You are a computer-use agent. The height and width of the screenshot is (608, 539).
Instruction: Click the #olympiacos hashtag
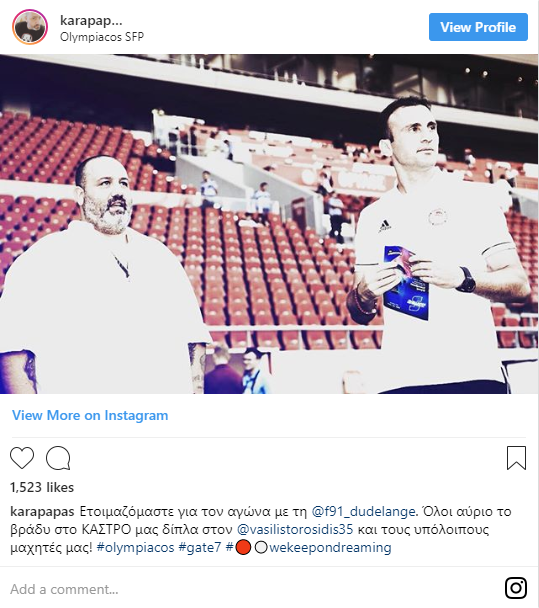click(x=135, y=548)
